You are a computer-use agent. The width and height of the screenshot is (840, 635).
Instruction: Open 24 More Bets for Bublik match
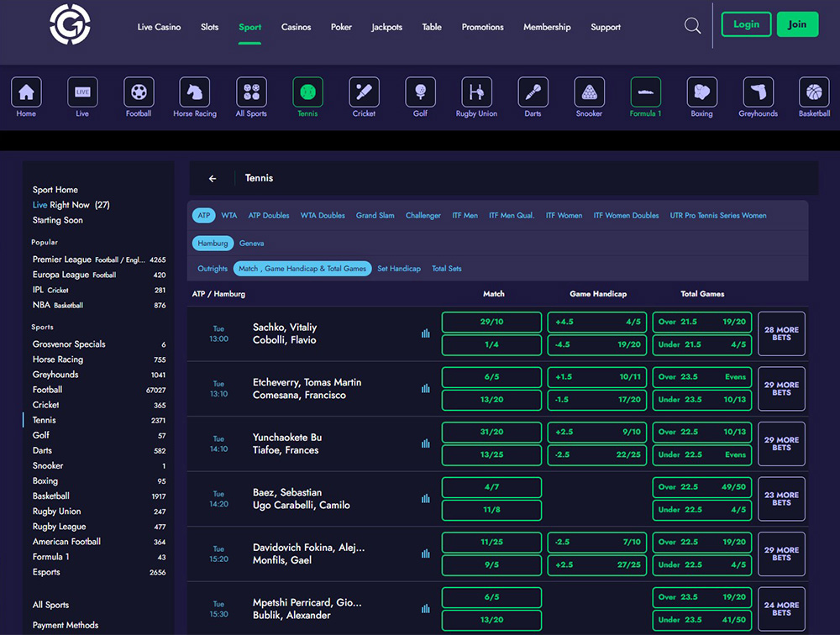(x=781, y=609)
